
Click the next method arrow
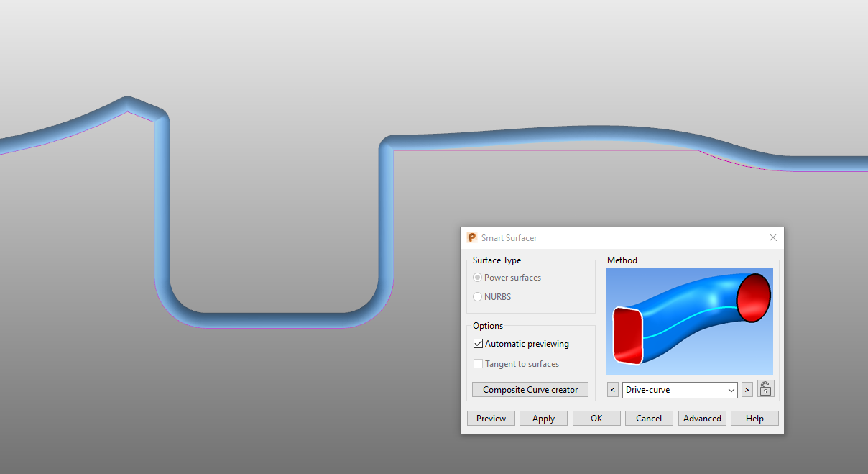[x=747, y=389]
